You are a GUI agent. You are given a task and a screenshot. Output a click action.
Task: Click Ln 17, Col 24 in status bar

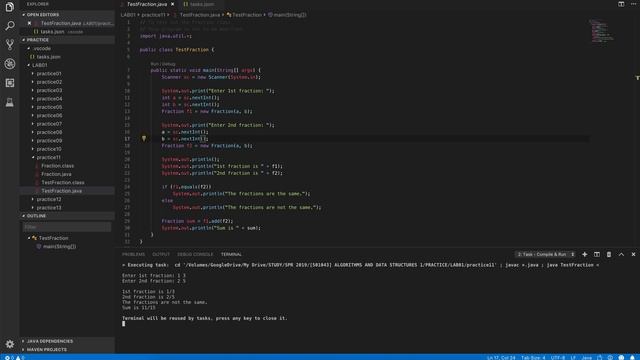tap(501, 358)
